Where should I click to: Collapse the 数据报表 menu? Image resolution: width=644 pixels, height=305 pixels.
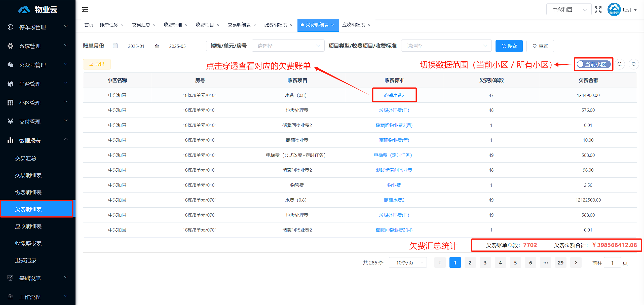pyautogui.click(x=38, y=140)
